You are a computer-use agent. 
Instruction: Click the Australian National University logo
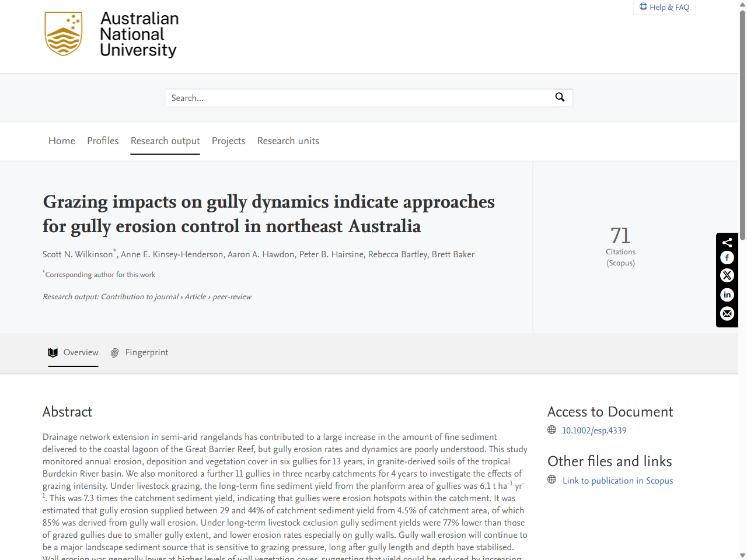(x=111, y=35)
